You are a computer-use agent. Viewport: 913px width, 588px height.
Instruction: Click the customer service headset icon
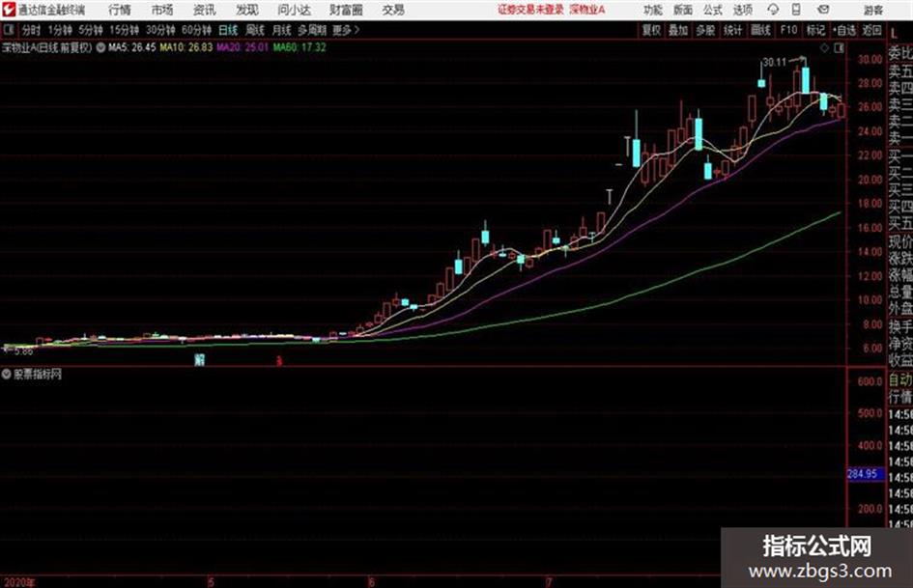[773, 10]
